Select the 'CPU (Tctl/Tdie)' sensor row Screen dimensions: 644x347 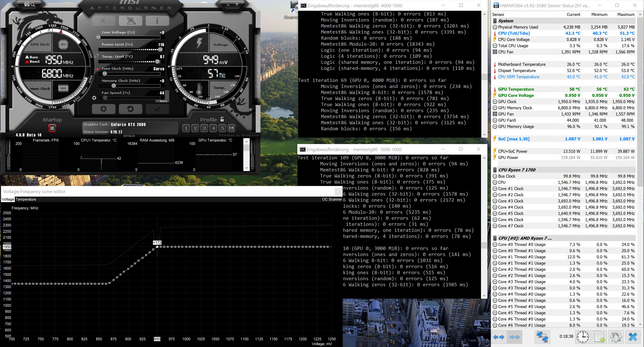pyautogui.click(x=564, y=33)
